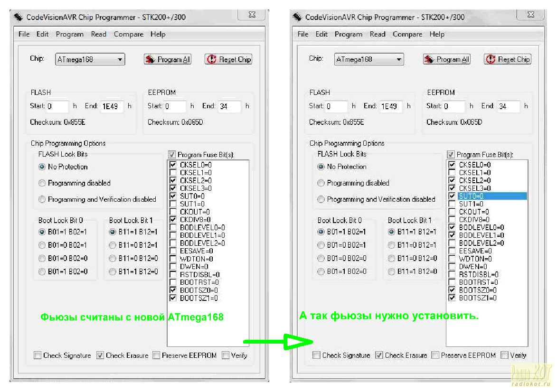This screenshot has height=392, width=557.
Task: Toggle the RSTDISBL=0 checkbox in the right window
Action: (452, 274)
